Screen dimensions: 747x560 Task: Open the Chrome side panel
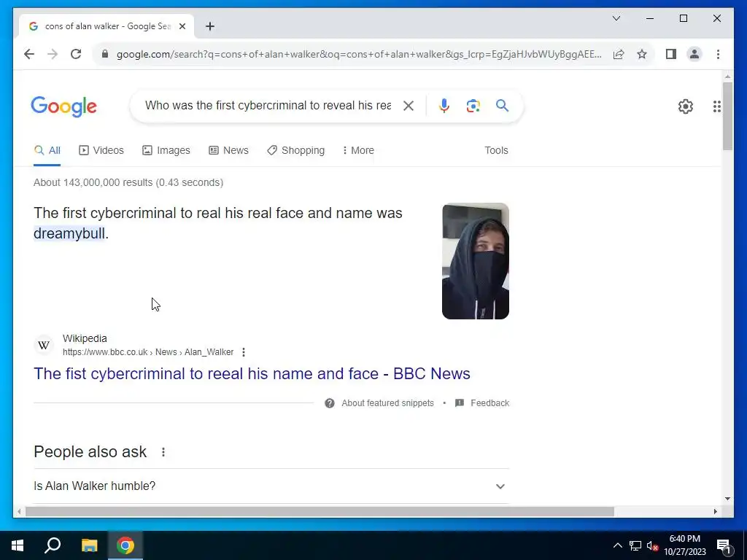[x=671, y=54]
